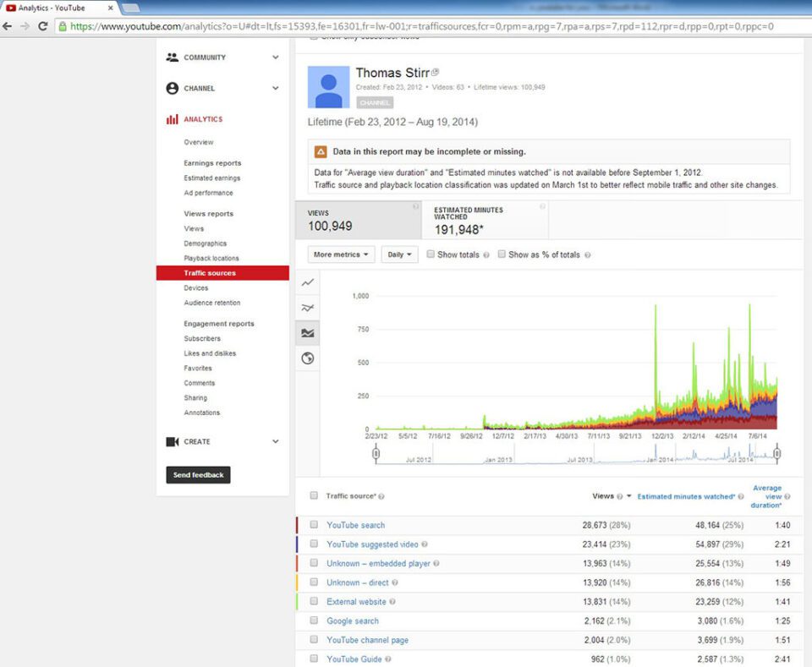
Task: Expand the Community section chevron
Action: 276,57
